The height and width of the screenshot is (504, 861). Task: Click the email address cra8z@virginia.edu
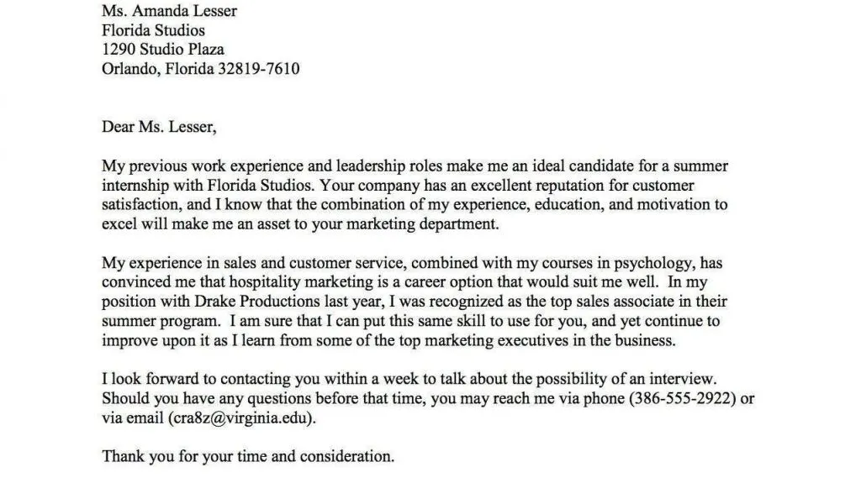pyautogui.click(x=243, y=417)
